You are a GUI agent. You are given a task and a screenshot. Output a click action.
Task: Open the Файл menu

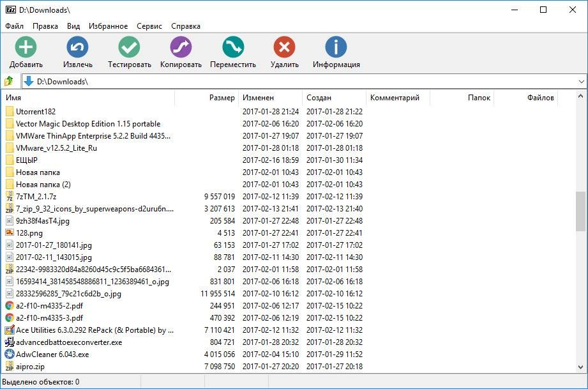14,26
